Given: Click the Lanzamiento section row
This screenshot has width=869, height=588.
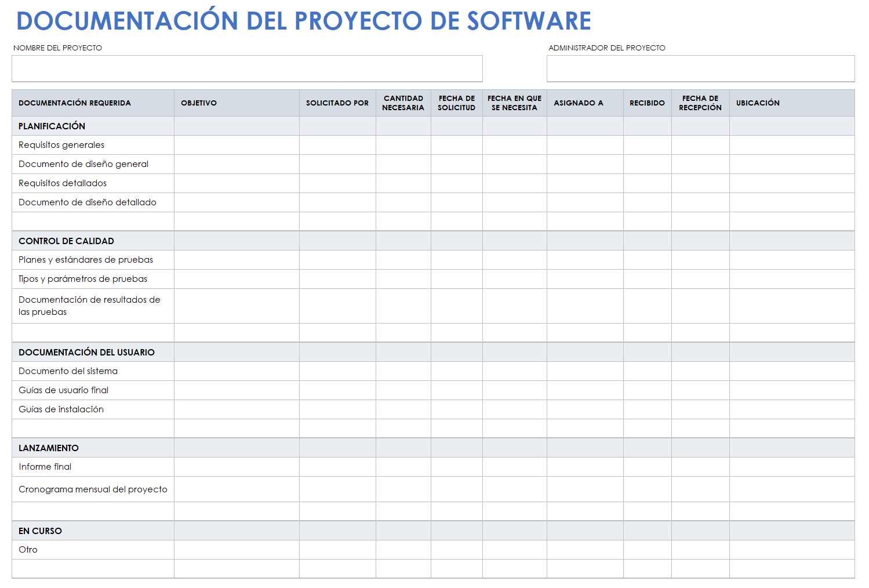Looking at the screenshot, I should (433, 448).
